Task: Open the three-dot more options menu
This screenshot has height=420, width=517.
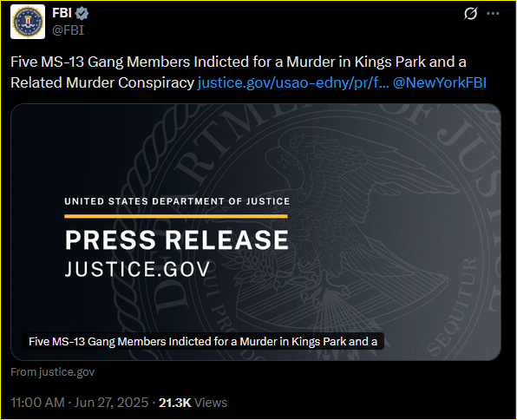Action: pyautogui.click(x=493, y=14)
